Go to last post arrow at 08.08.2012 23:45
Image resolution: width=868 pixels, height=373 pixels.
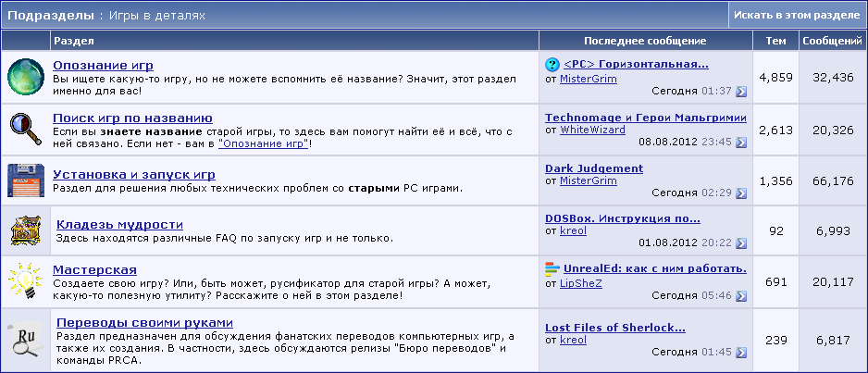point(741,143)
